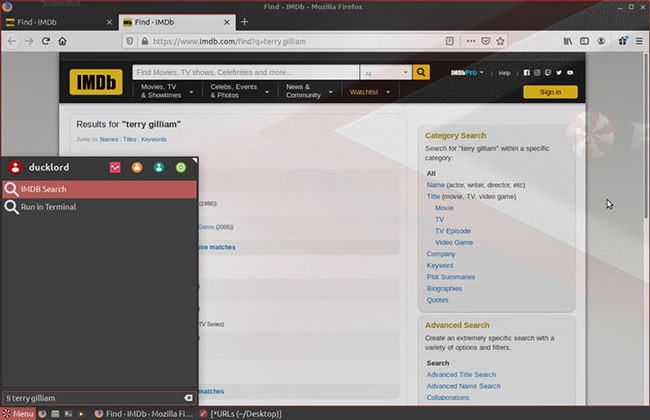Clear the Whisker menu search text
This screenshot has width=650, height=420.
point(188,397)
